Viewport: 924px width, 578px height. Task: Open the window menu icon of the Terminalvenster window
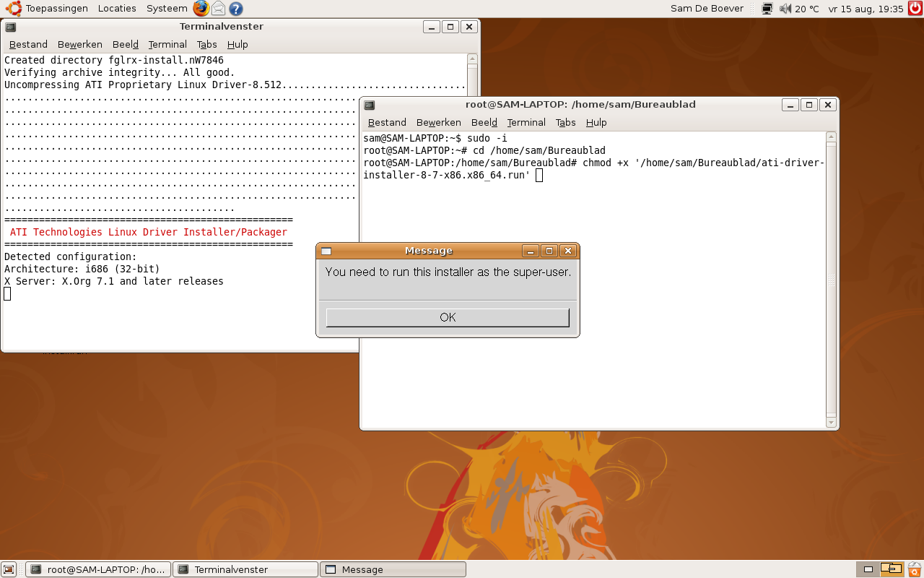[x=11, y=27]
